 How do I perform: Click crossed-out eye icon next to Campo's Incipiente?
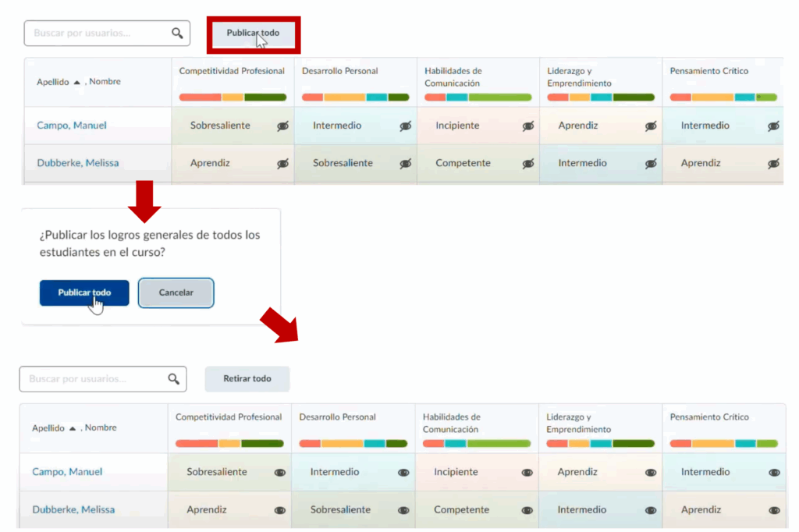[528, 126]
